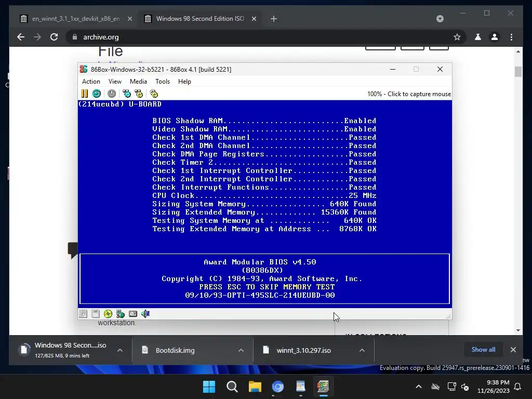This screenshot has height=399, width=532.
Task: Click Show all downloads
Action: 483,350
